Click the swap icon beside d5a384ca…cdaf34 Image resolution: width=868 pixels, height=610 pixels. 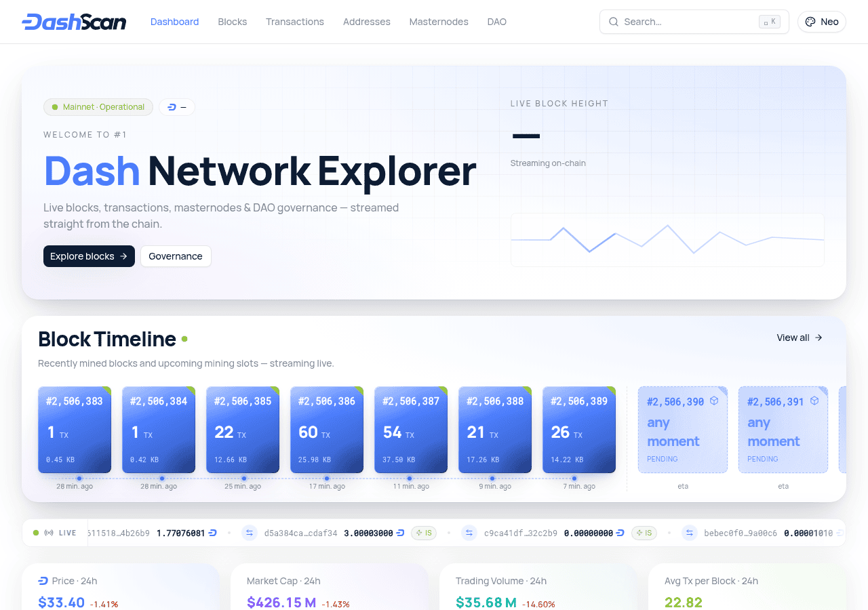coord(250,533)
